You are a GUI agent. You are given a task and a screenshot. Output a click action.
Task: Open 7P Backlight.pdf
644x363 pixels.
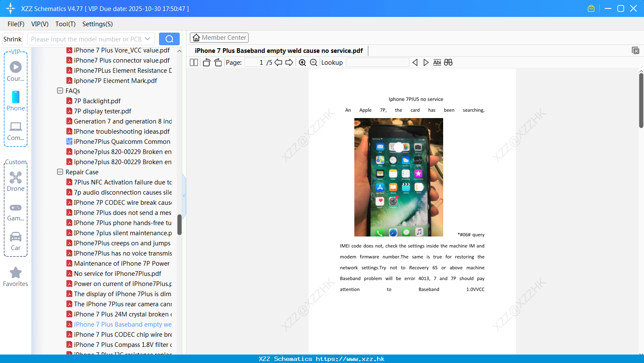(x=93, y=101)
